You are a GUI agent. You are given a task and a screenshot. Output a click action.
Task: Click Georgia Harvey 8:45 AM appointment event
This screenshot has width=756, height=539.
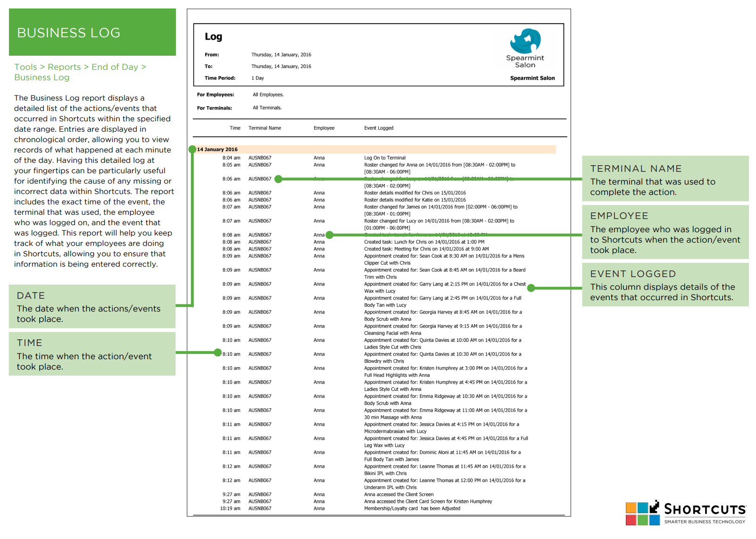443,316
